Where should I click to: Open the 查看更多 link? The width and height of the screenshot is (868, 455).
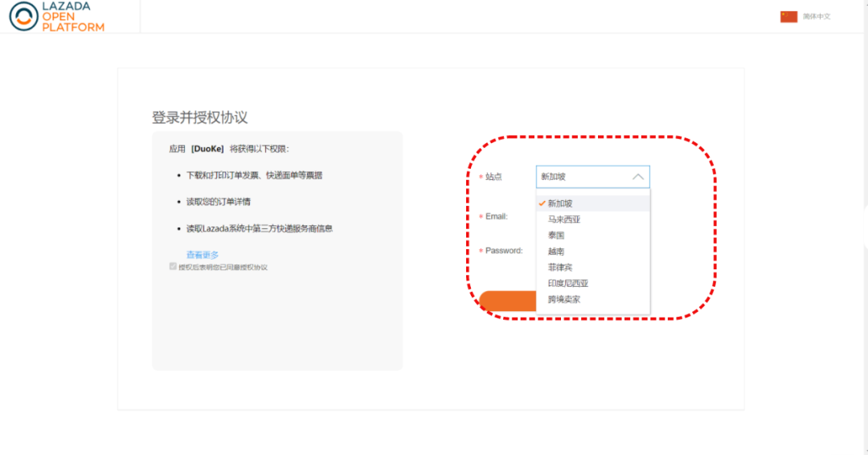coord(203,255)
